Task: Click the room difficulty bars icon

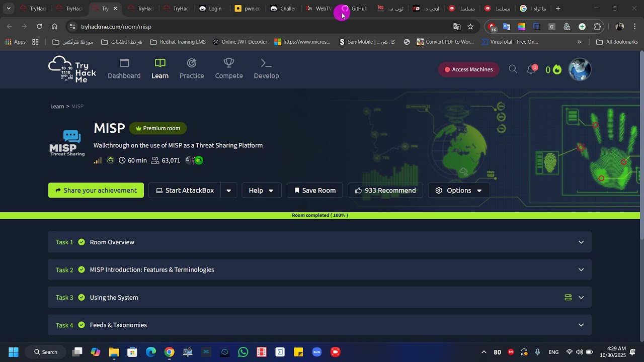Action: tap(98, 160)
